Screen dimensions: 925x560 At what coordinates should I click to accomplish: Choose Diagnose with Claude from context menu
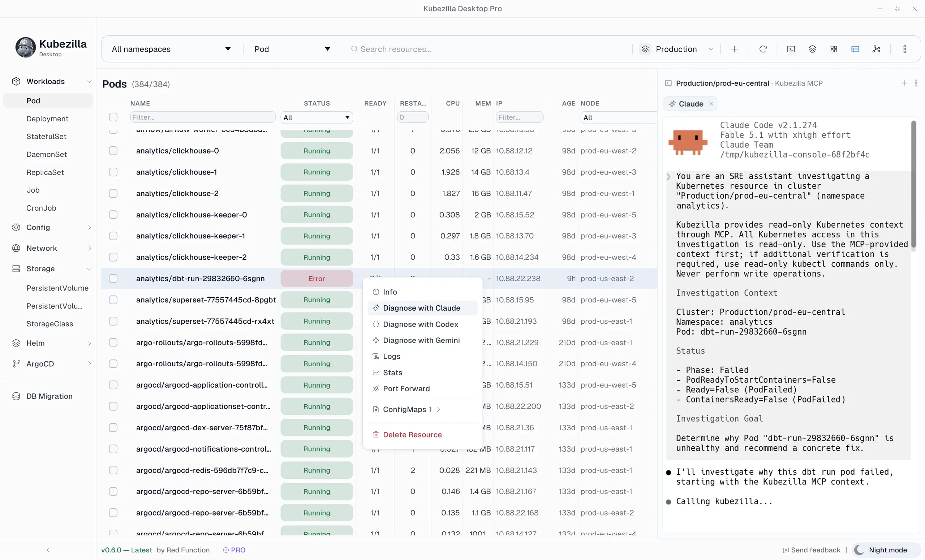click(x=423, y=308)
